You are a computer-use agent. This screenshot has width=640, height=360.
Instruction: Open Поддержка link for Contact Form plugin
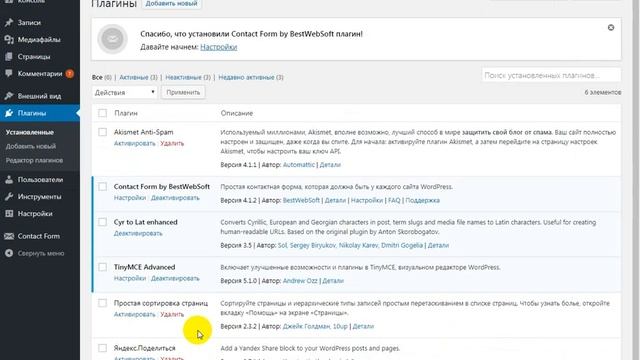pyautogui.click(x=422, y=200)
